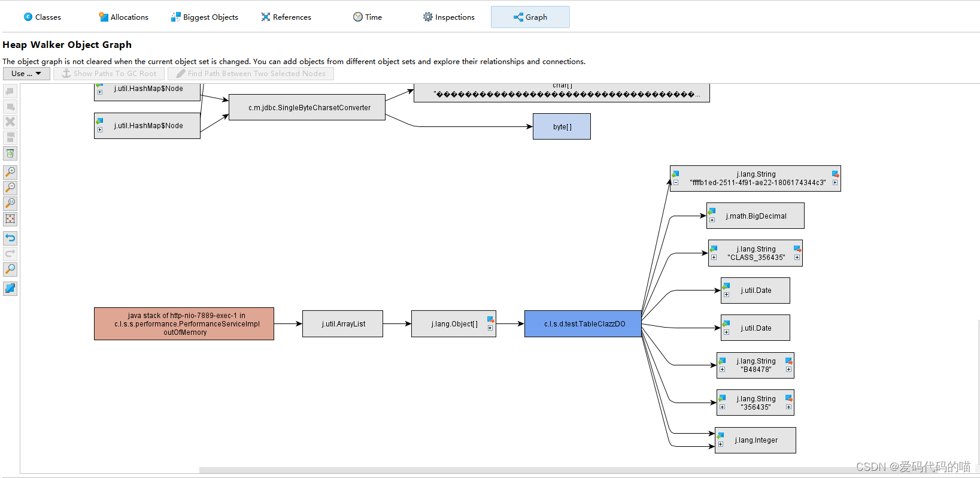Click the blue export graph icon

(x=10, y=289)
